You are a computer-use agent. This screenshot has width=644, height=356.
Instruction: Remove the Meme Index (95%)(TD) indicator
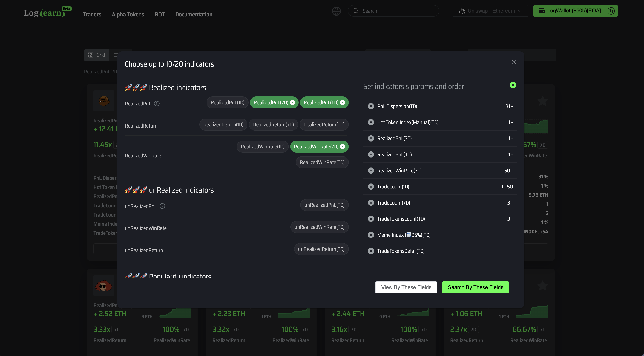click(371, 235)
